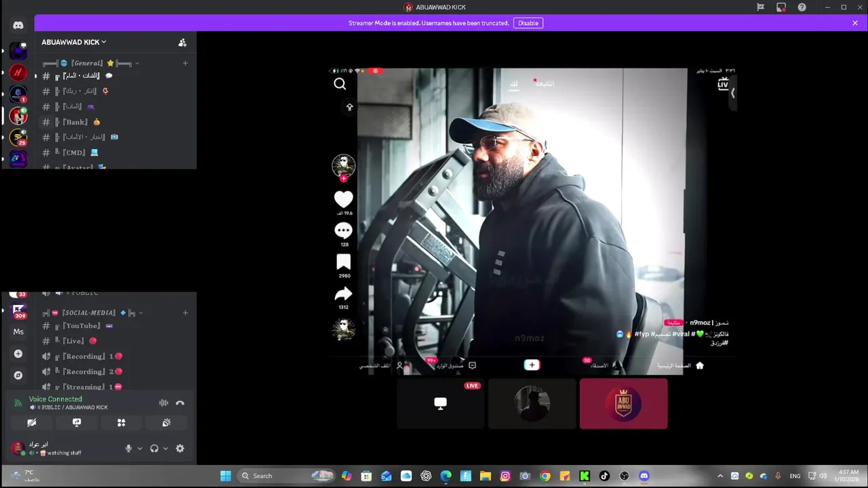This screenshot has width=868, height=488.
Task: Click the Voice Connected status text
Action: [56, 399]
